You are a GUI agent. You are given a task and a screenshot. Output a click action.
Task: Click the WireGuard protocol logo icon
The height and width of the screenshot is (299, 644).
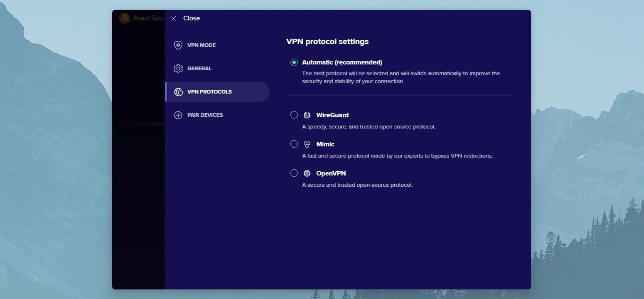pos(307,115)
